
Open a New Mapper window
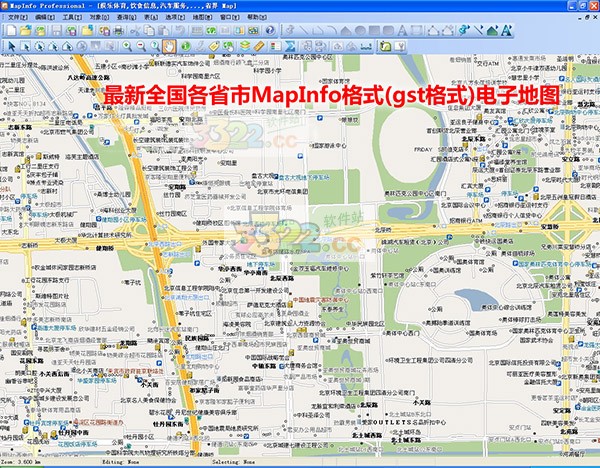pyautogui.click(x=211, y=30)
